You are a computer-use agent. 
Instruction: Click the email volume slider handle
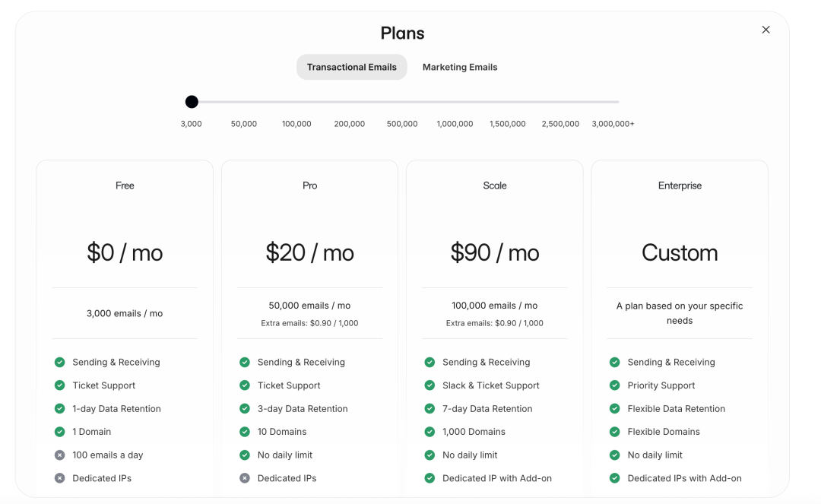[192, 102]
